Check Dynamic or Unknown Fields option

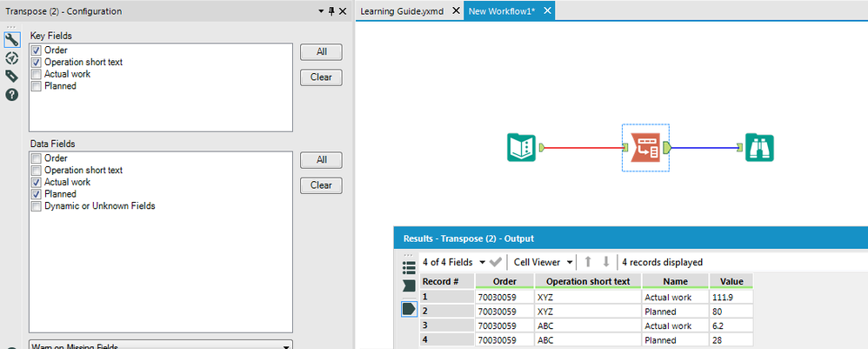[x=36, y=206]
